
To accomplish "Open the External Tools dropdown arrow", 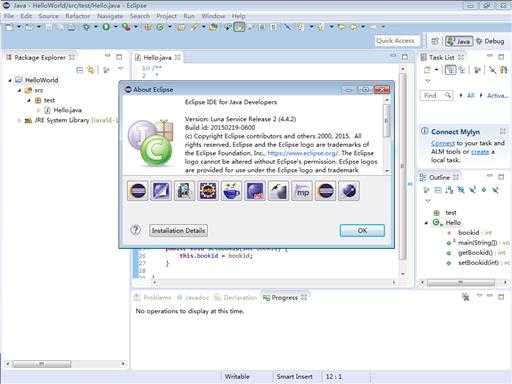I will (136, 27).
